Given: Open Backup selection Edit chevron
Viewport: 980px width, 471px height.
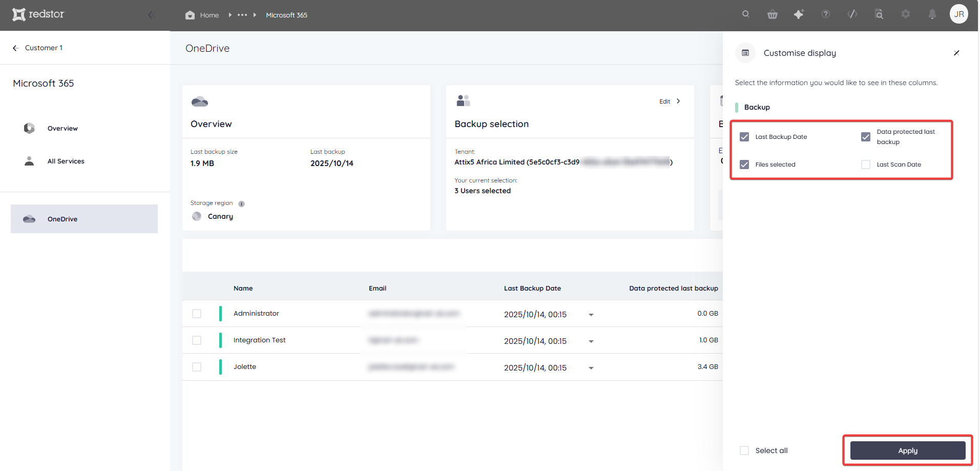Looking at the screenshot, I should click(x=678, y=101).
